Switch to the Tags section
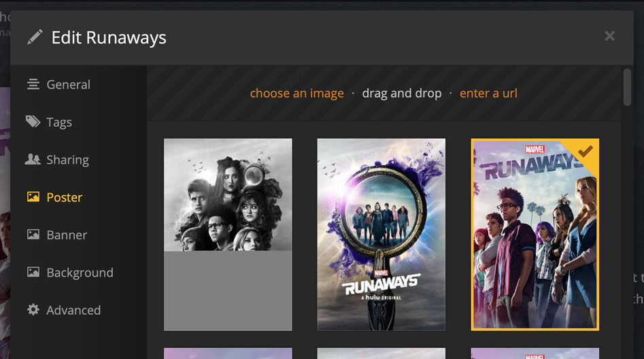 click(59, 122)
